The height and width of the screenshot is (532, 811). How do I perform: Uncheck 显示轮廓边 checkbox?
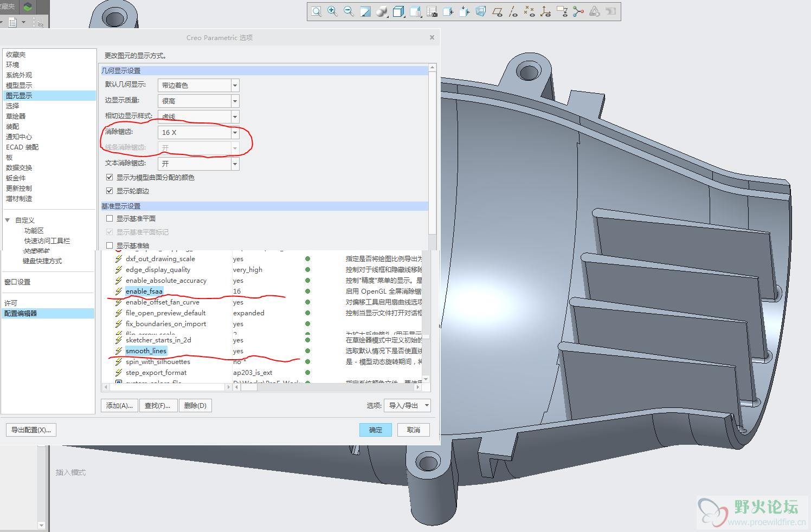(x=110, y=191)
